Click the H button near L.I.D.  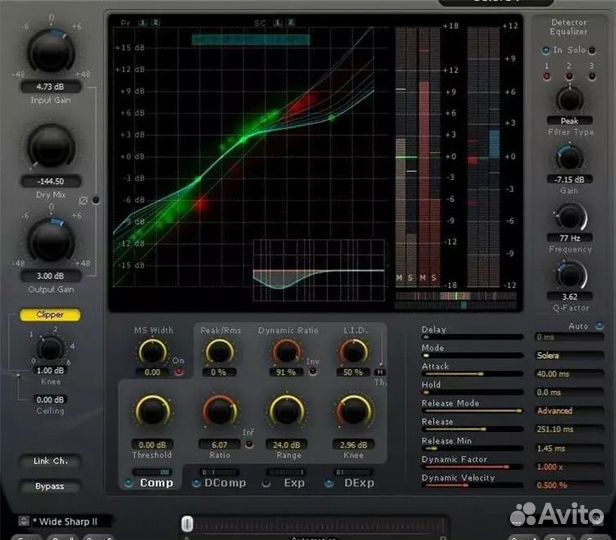(x=380, y=372)
